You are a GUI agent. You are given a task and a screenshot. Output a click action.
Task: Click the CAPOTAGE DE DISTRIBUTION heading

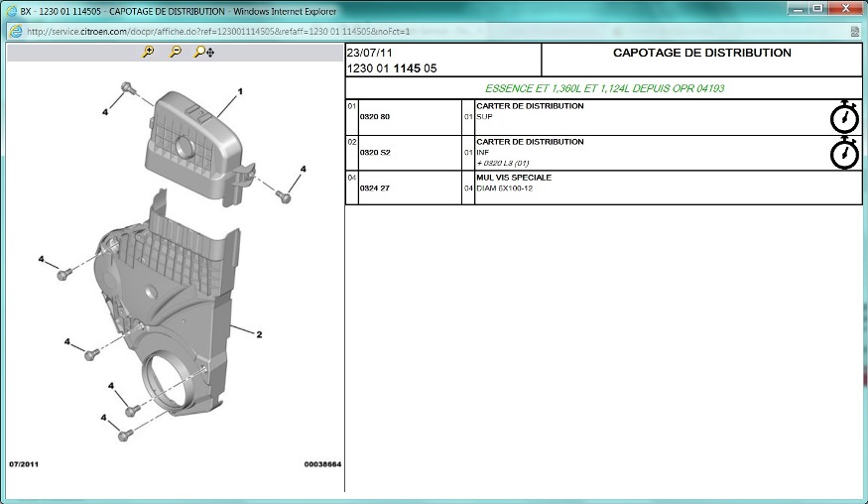tap(702, 53)
